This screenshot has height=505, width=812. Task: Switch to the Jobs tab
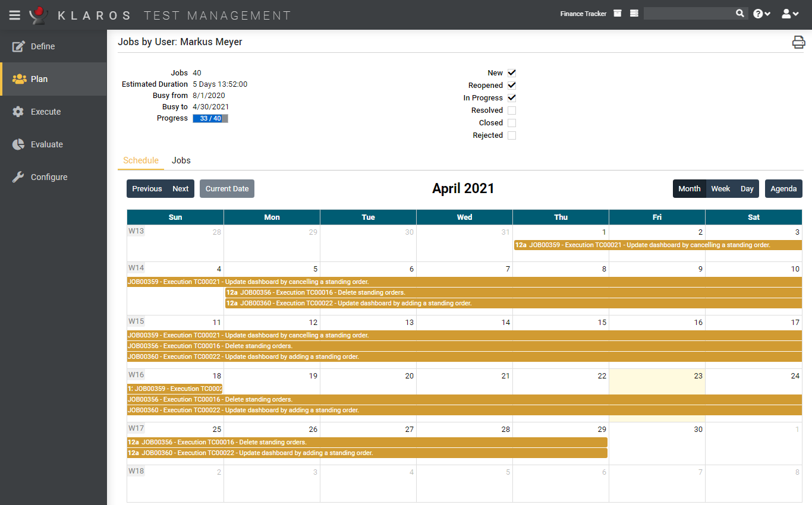pos(181,160)
